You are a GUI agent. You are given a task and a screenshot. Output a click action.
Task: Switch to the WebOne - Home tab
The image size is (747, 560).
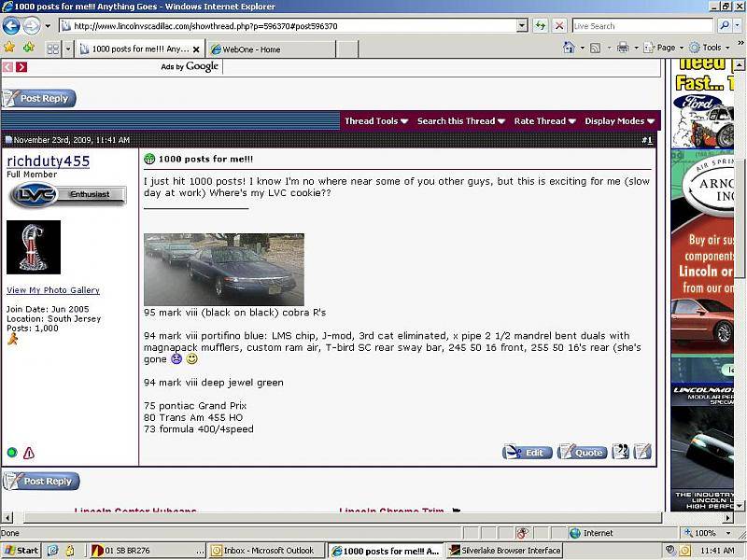pos(271,49)
